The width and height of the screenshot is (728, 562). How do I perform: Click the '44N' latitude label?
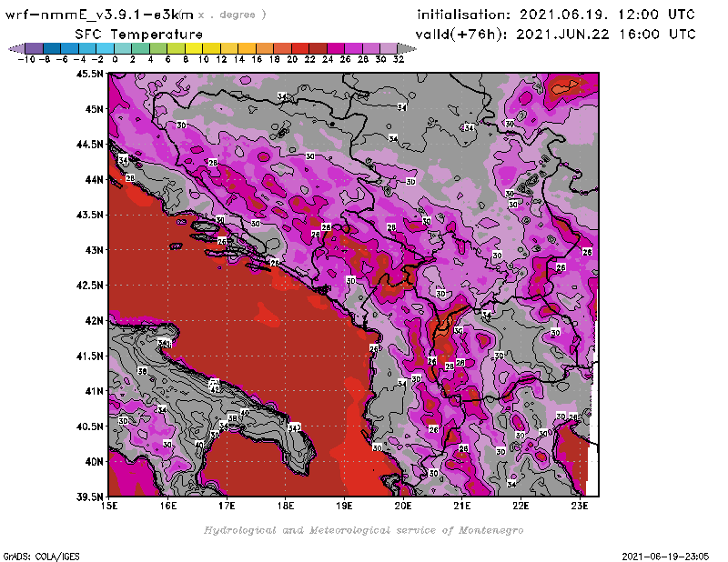95,179
